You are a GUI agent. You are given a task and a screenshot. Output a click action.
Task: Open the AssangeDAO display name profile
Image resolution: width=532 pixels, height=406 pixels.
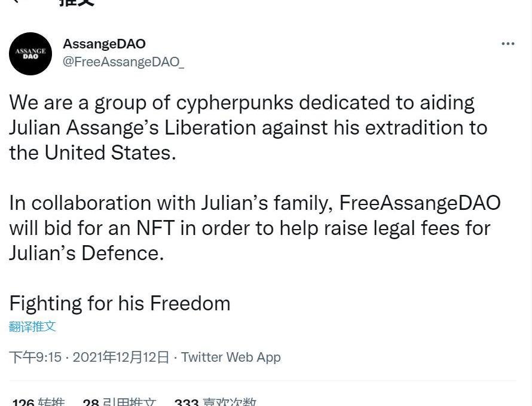104,44
